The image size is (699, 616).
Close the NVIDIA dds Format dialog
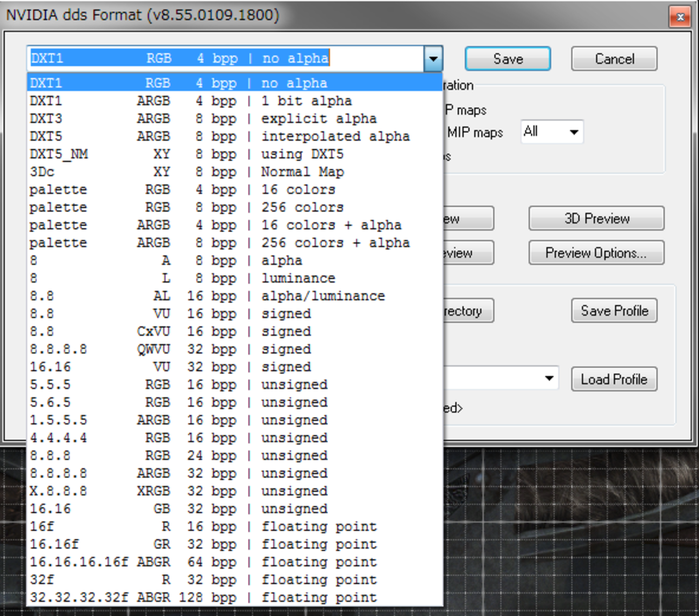[680, 17]
